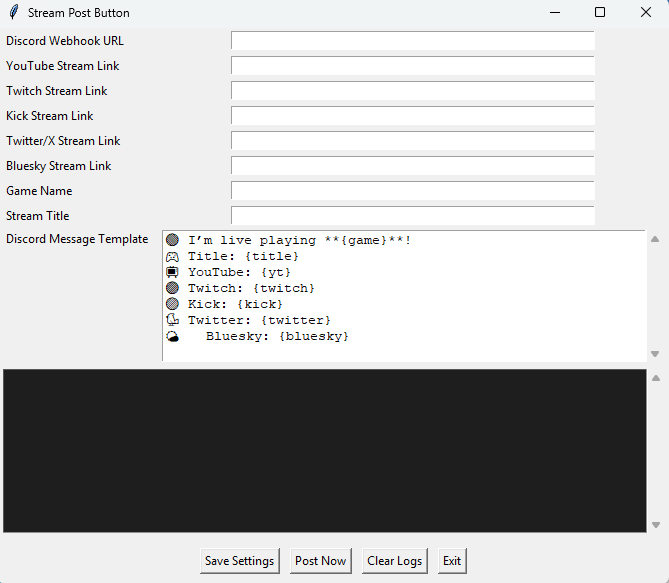Click the TV emoji before YouTube
Viewport: 669px width, 583px height.
[172, 272]
